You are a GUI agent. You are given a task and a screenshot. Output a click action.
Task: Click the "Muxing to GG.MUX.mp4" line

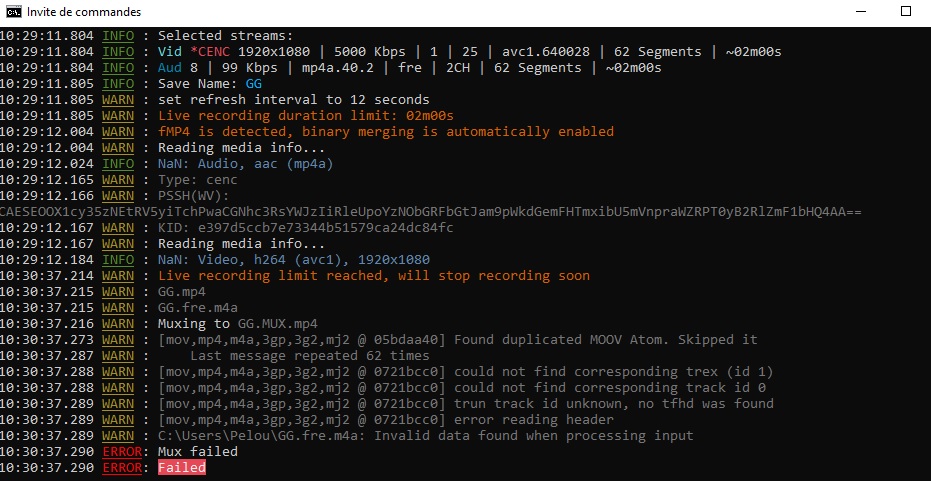pyautogui.click(x=237, y=324)
